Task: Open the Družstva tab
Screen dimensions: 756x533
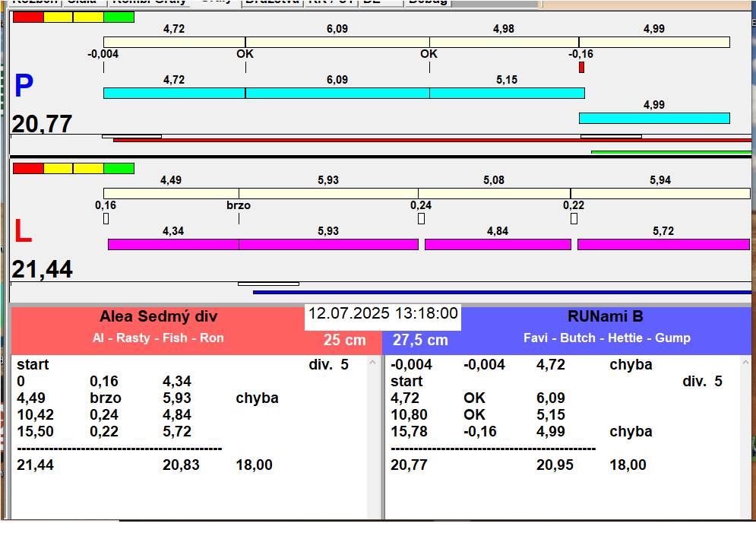Action: tap(272, 2)
